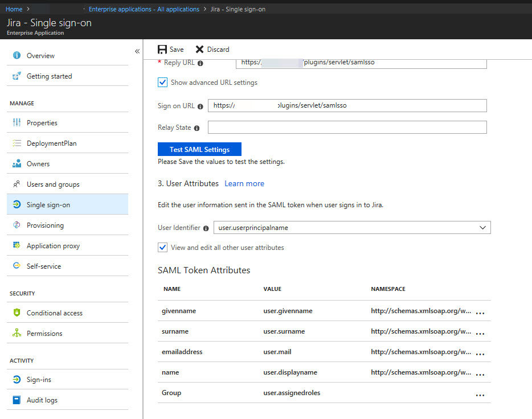Open the Learn more link
Image resolution: width=532 pixels, height=419 pixels.
(x=244, y=183)
